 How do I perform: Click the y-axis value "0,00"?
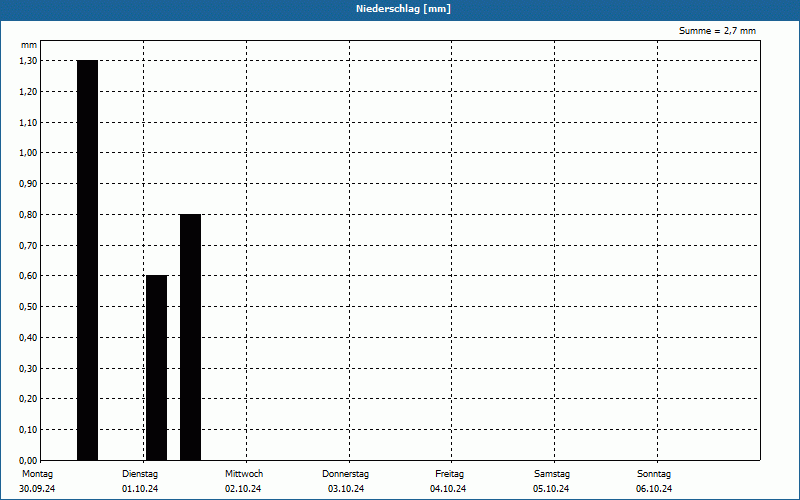[x=28, y=460]
